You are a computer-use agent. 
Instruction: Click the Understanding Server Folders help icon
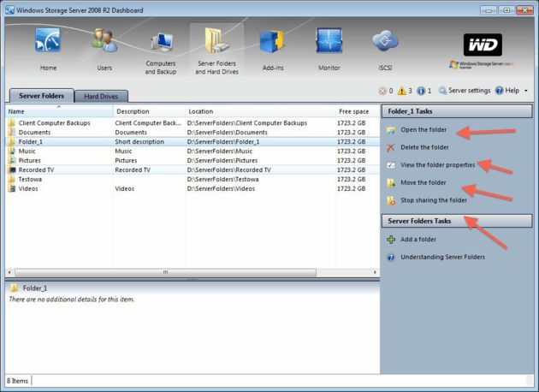click(x=391, y=258)
